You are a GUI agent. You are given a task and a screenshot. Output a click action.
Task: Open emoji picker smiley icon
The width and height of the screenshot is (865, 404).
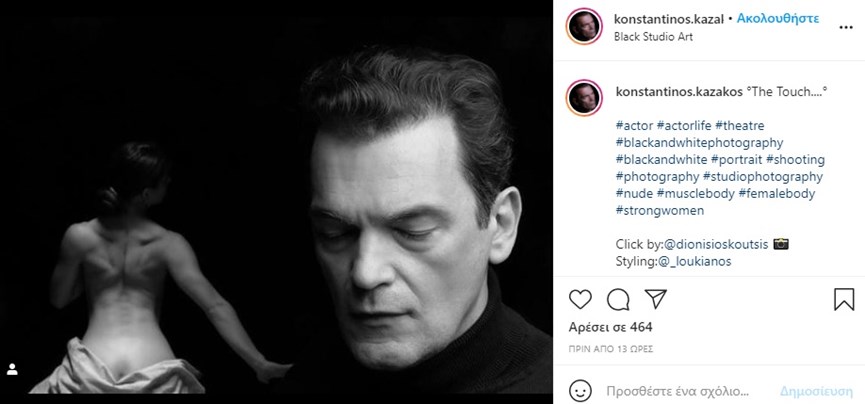579,387
